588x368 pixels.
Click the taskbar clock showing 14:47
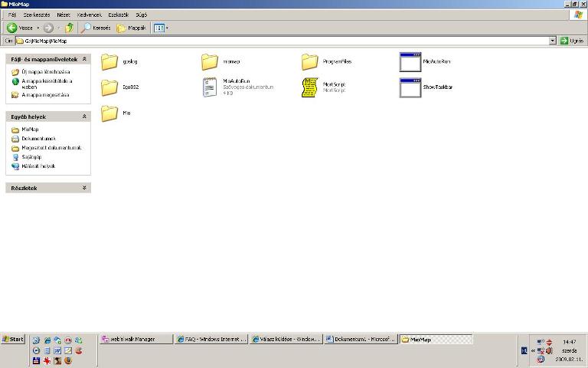(570, 342)
